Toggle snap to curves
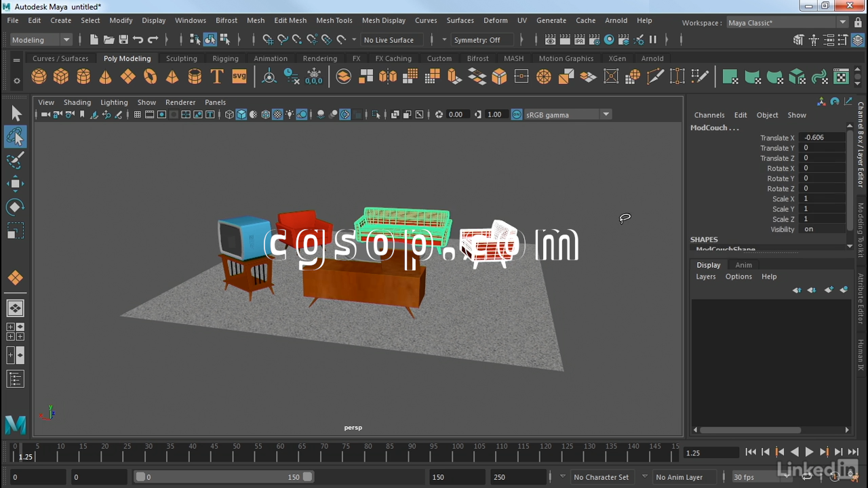The height and width of the screenshot is (488, 868). click(283, 40)
